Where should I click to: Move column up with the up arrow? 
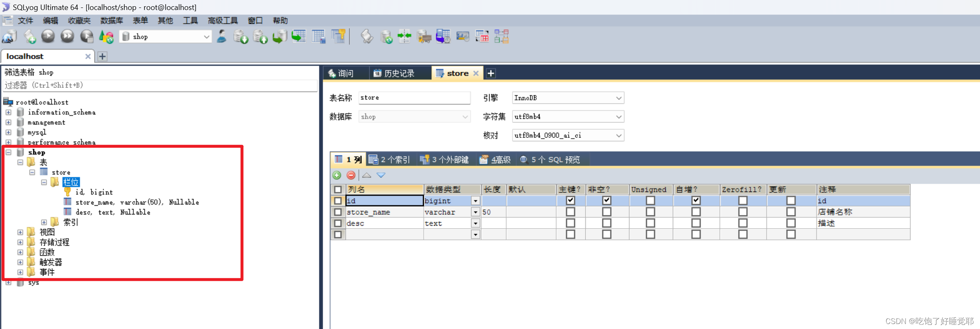tap(367, 175)
